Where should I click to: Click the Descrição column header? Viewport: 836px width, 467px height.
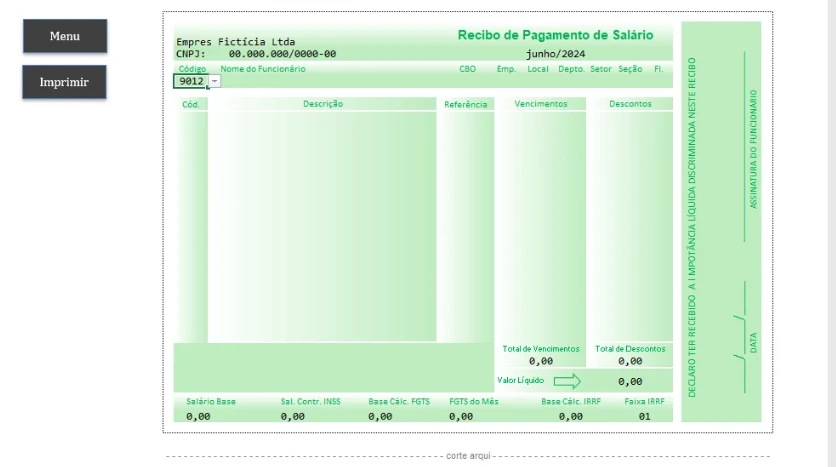coord(322,104)
